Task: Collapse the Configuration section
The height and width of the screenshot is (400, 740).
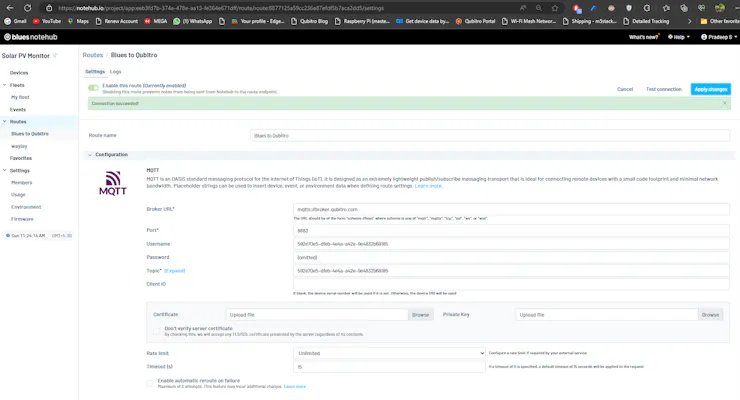Action: tap(90, 155)
